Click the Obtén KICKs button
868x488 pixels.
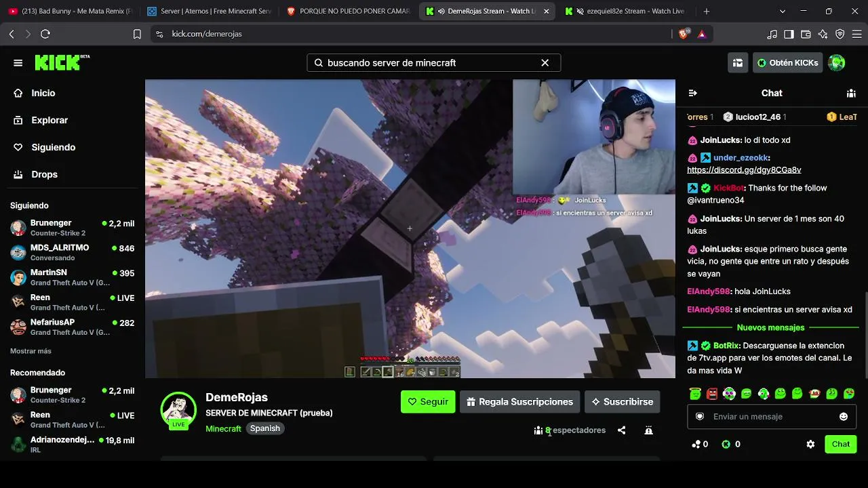click(x=787, y=62)
